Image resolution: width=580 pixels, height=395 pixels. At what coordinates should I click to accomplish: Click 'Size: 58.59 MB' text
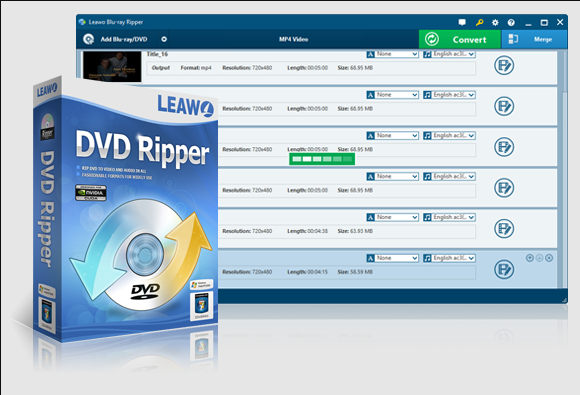pos(355,272)
